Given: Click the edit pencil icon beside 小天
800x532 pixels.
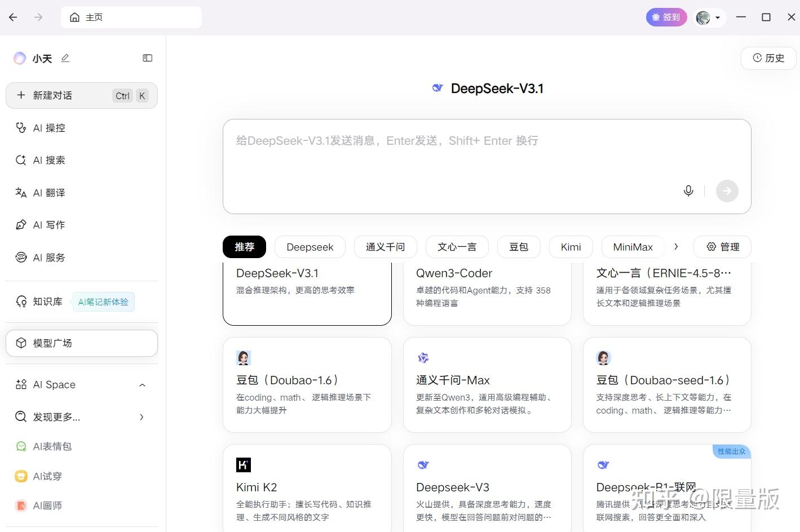Looking at the screenshot, I should 65,58.
